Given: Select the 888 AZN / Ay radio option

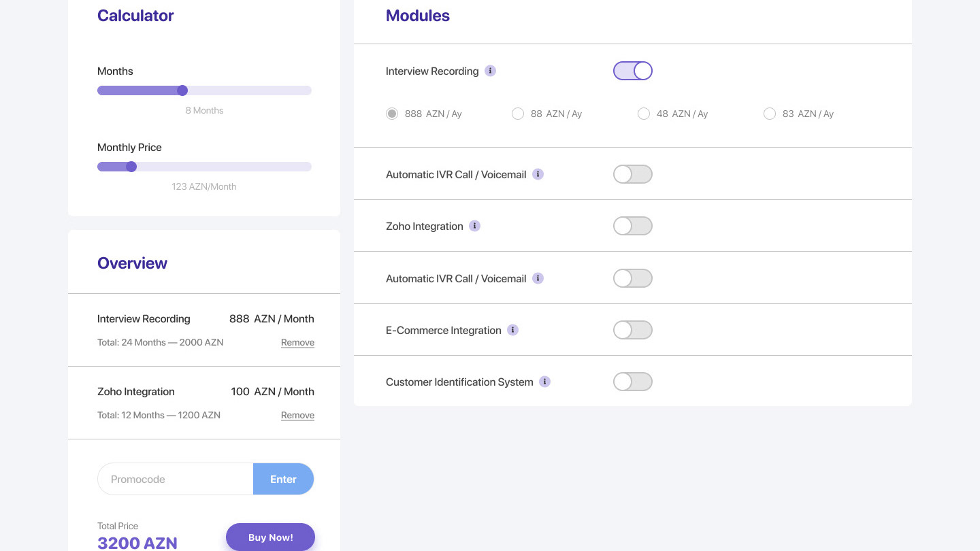Looking at the screenshot, I should click(392, 114).
